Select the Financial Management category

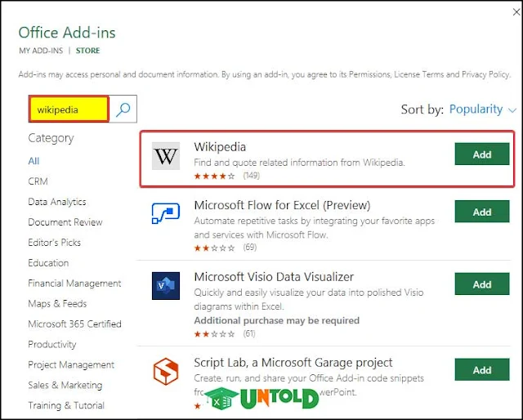click(74, 284)
